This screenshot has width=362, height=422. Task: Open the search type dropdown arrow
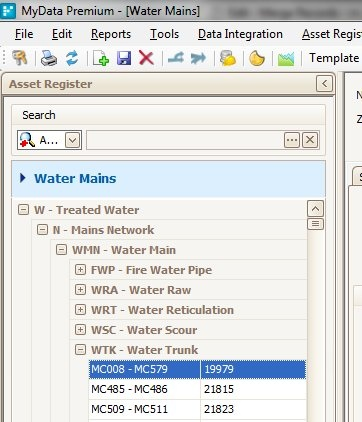pyautogui.click(x=73, y=140)
